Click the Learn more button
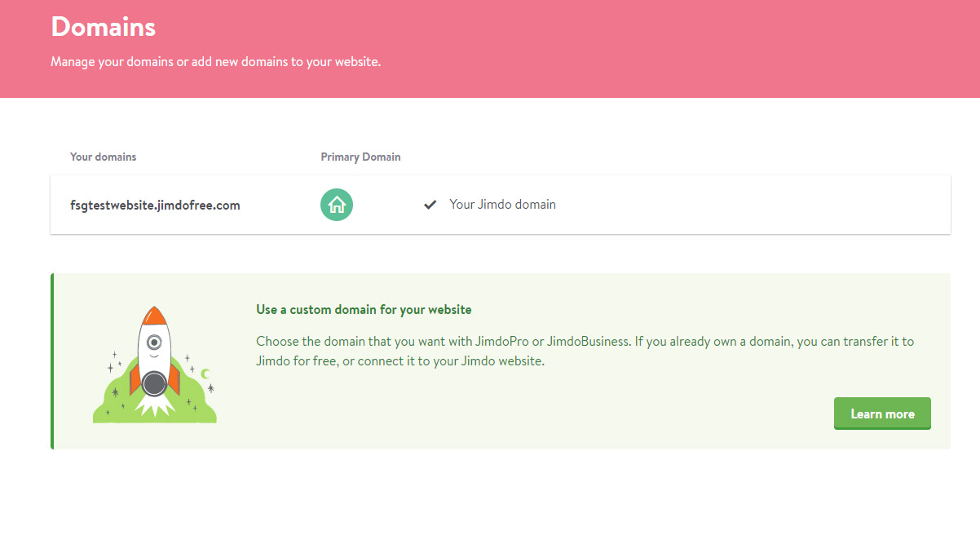 882,414
